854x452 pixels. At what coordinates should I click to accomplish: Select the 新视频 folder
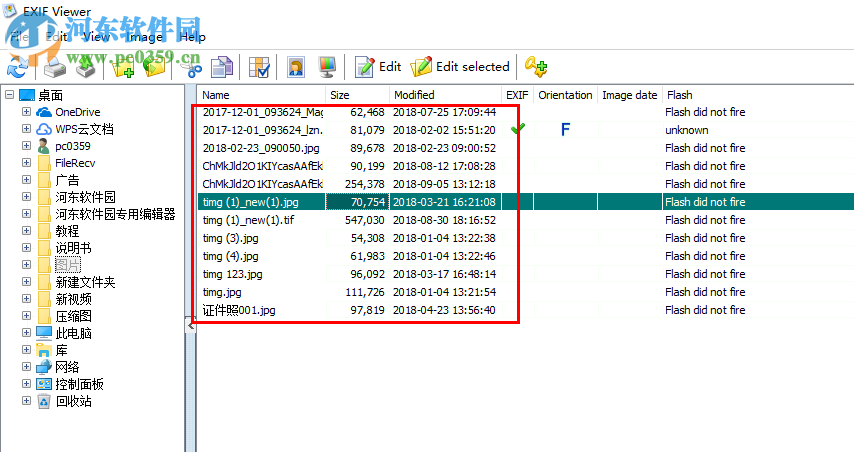tap(73, 299)
